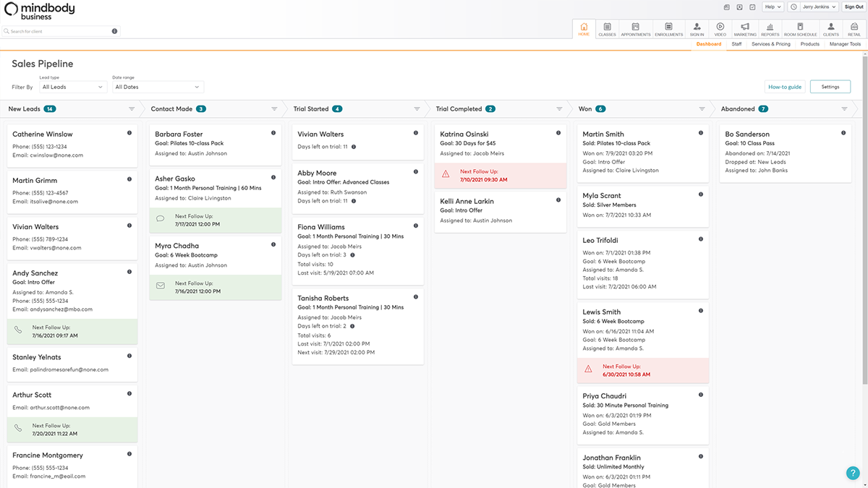Open the Classes navigation icon
This screenshot has width=868, height=488.
coord(607,29)
